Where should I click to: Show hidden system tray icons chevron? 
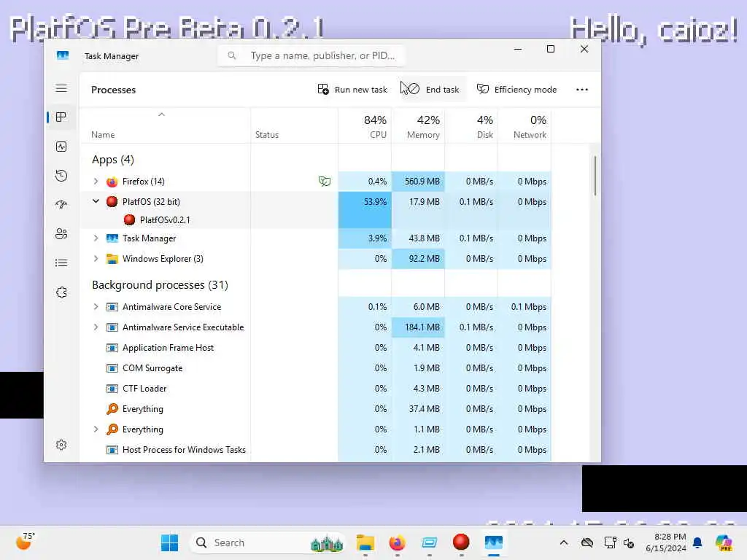pyautogui.click(x=564, y=542)
